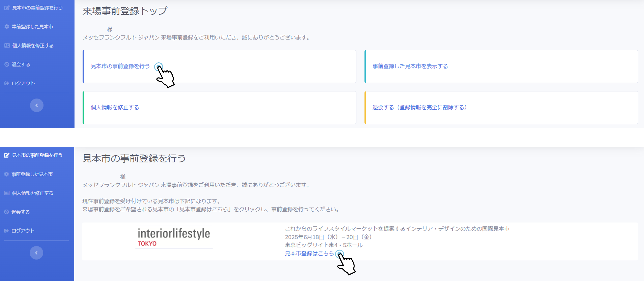Image resolution: width=644 pixels, height=281 pixels.
Task: Collapse the lower sidebar with chevron button
Action: 36,253
